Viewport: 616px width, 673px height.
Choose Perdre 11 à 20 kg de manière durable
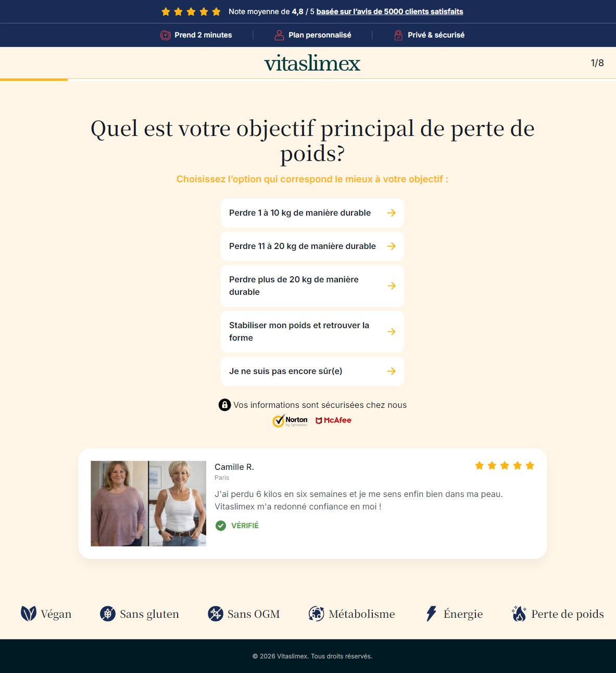312,246
